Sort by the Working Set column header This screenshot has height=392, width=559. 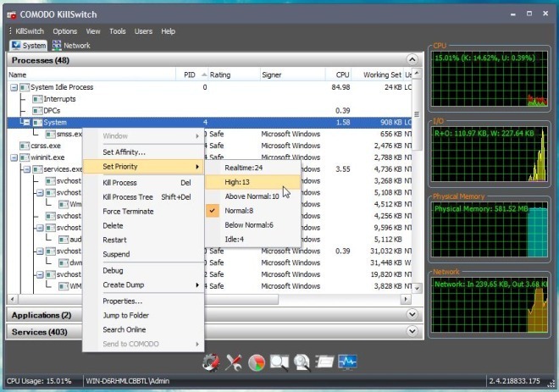377,75
